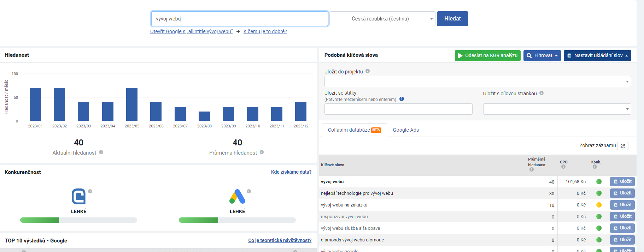Expand the Uložit do projektu select box
Image resolution: width=644 pixels, height=252 pixels.
coord(477,82)
